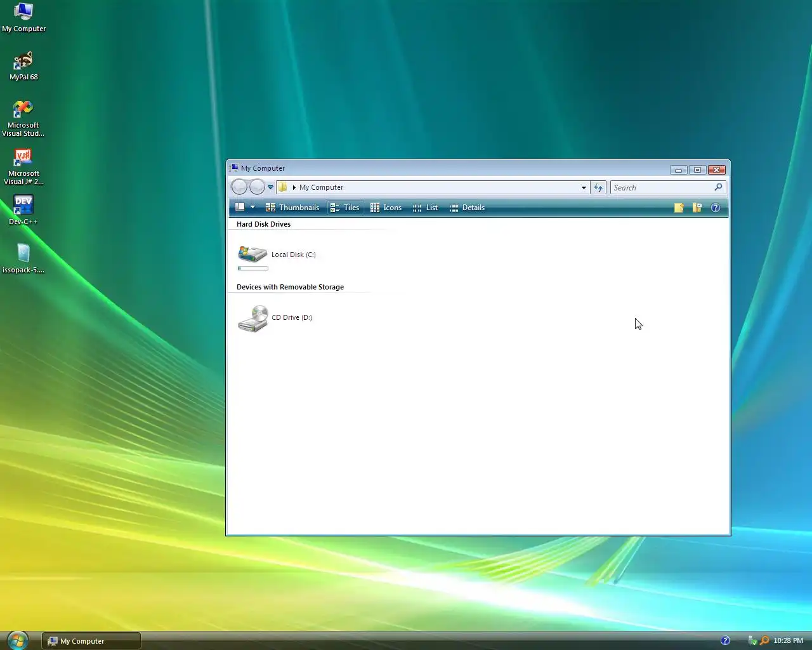Switch view to Thumbnails

tap(292, 208)
